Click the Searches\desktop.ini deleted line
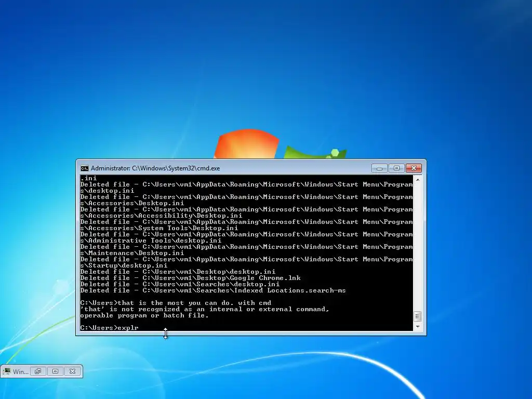The image size is (532, 399). (x=180, y=284)
